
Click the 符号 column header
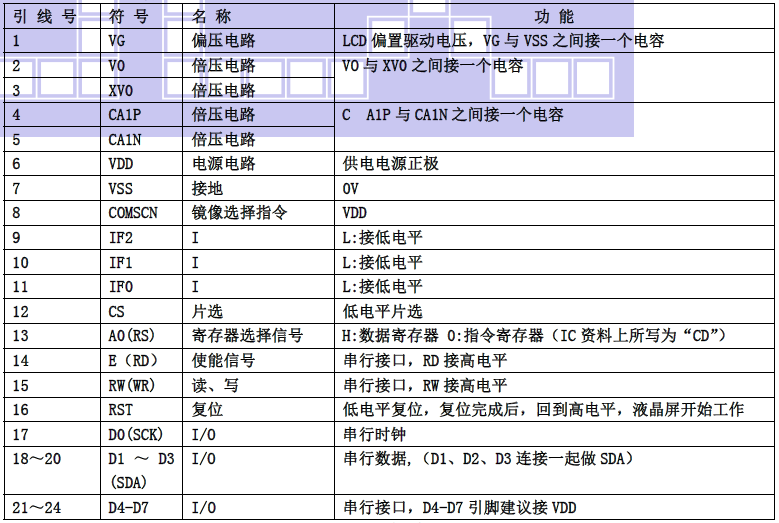[x=130, y=17]
